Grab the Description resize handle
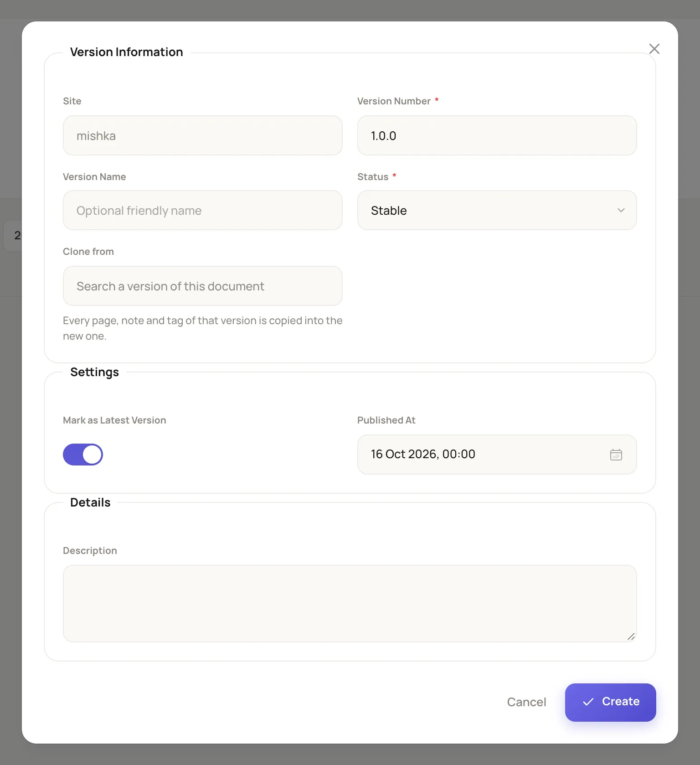 pos(631,636)
